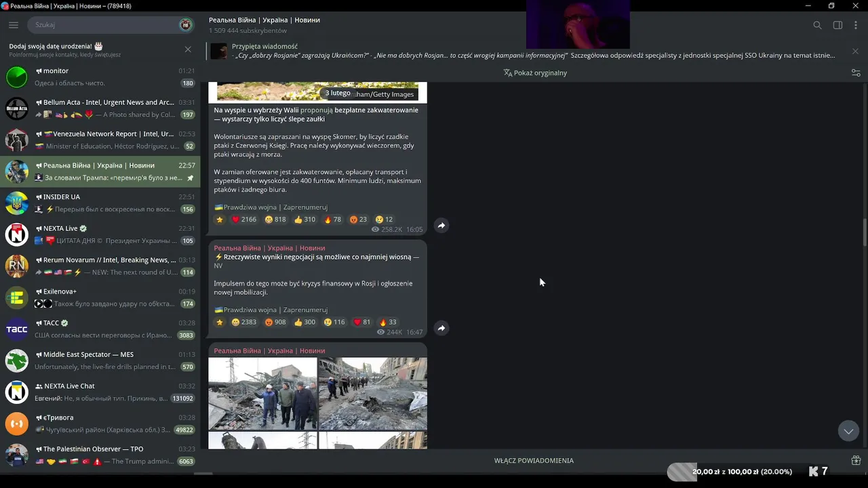Open the NEXTA Live channel

click(x=100, y=235)
